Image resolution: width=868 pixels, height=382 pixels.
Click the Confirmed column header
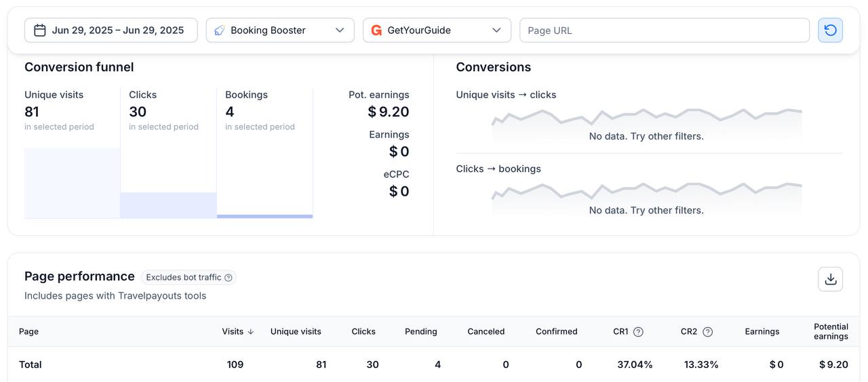tap(556, 332)
